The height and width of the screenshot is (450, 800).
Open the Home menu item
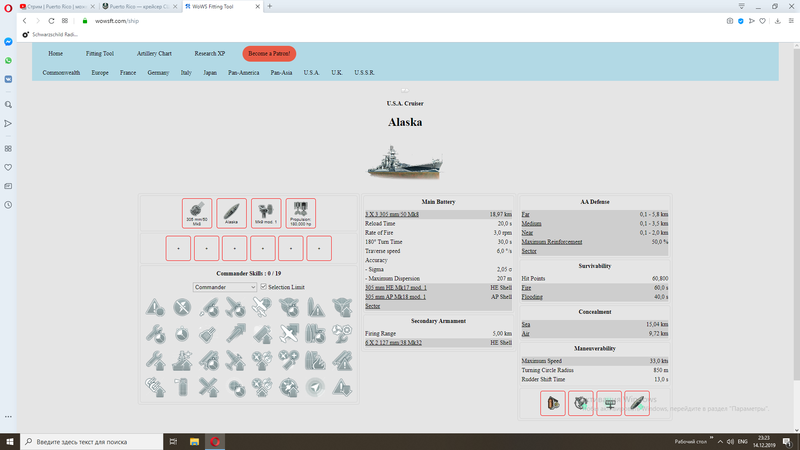pos(56,54)
